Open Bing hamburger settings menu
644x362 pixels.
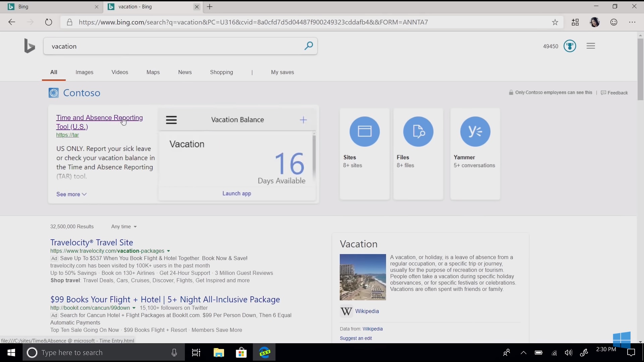[x=591, y=46]
